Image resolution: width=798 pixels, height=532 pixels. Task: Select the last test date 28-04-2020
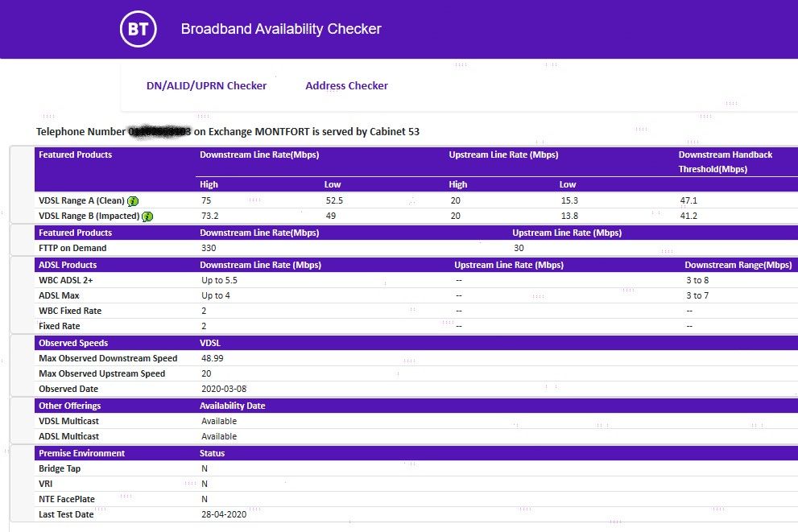tap(224, 514)
